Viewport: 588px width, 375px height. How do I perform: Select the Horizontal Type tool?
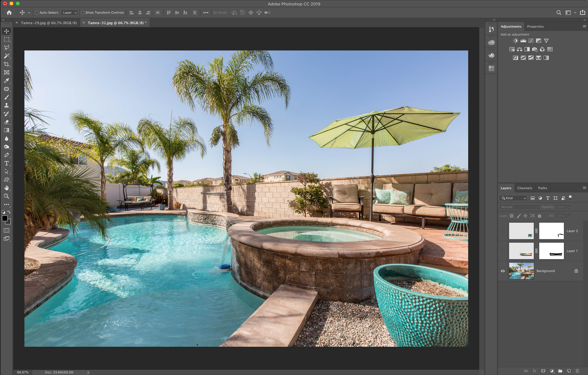[7, 163]
